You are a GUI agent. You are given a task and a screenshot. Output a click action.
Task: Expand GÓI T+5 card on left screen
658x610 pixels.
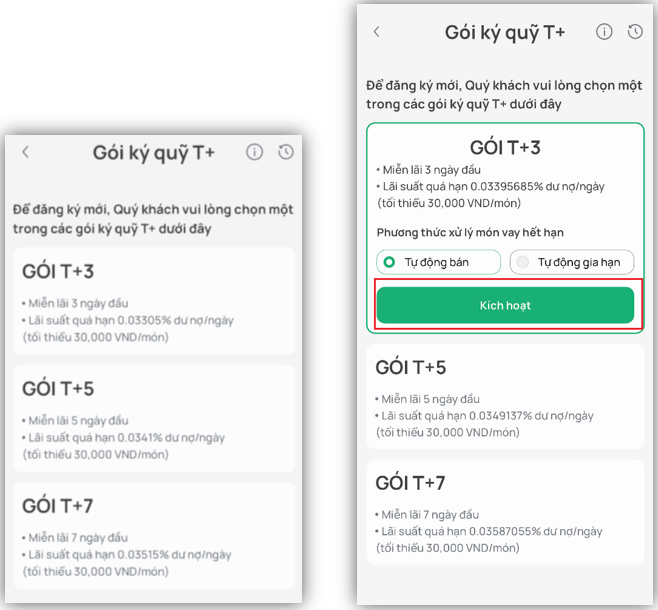pyautogui.click(x=154, y=418)
